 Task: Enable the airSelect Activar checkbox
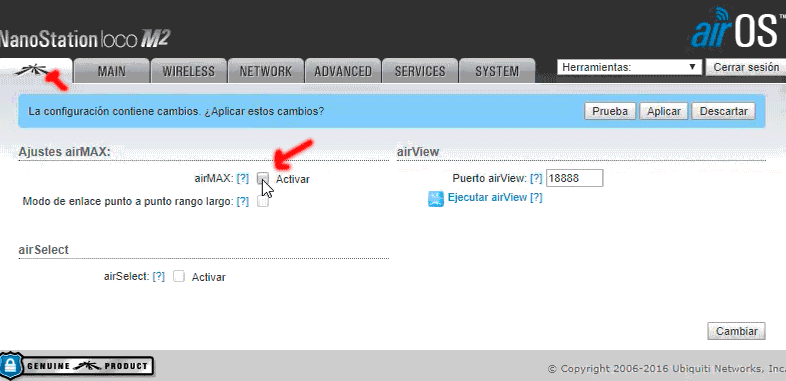point(179,276)
